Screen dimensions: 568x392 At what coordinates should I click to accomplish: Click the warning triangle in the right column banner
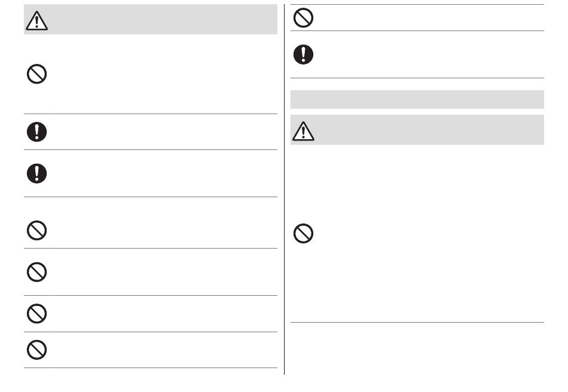(303, 131)
